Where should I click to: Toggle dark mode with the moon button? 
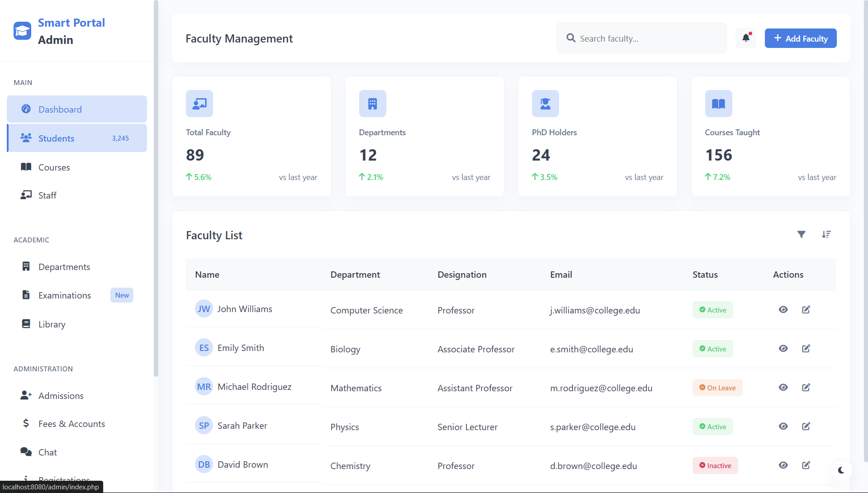click(x=841, y=470)
